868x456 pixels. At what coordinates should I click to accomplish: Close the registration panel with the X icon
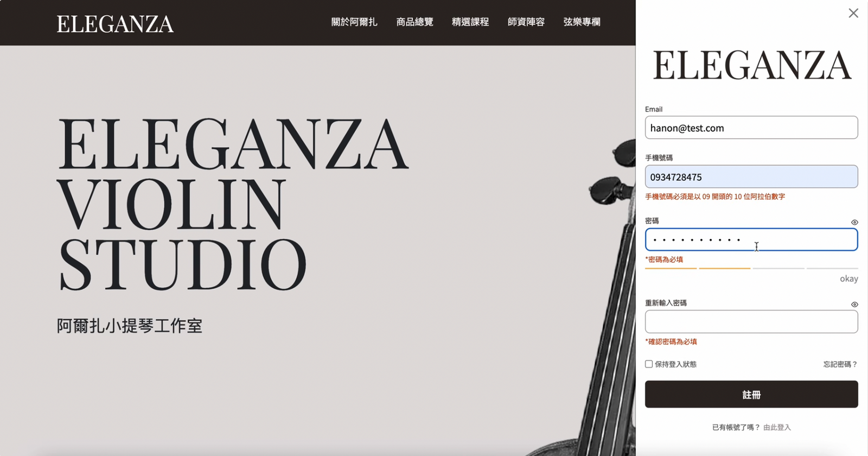(853, 13)
